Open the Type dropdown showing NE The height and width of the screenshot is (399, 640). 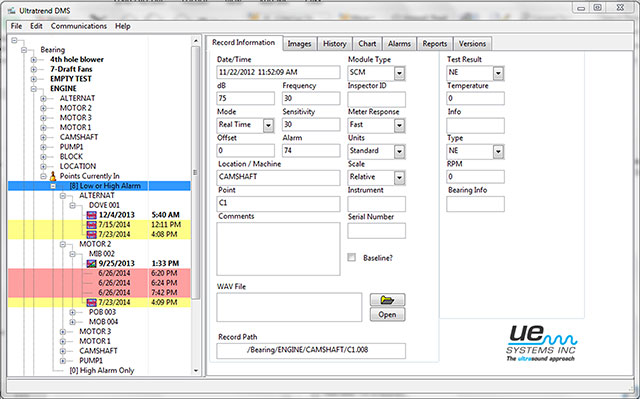click(x=498, y=151)
